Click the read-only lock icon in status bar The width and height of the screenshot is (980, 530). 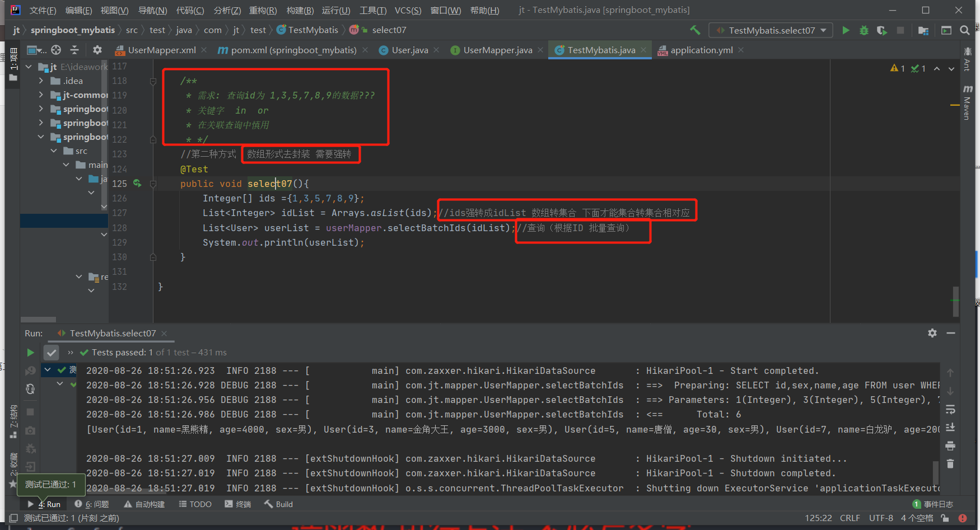pos(945,518)
